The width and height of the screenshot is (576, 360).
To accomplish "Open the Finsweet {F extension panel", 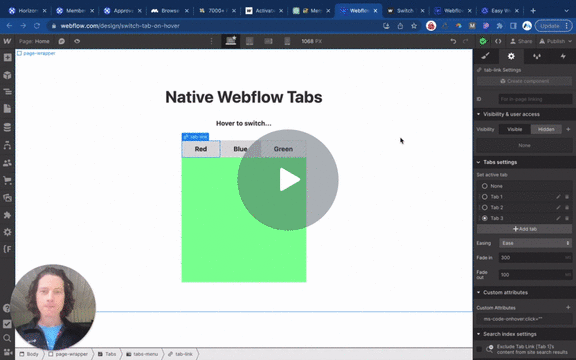I will (7, 249).
